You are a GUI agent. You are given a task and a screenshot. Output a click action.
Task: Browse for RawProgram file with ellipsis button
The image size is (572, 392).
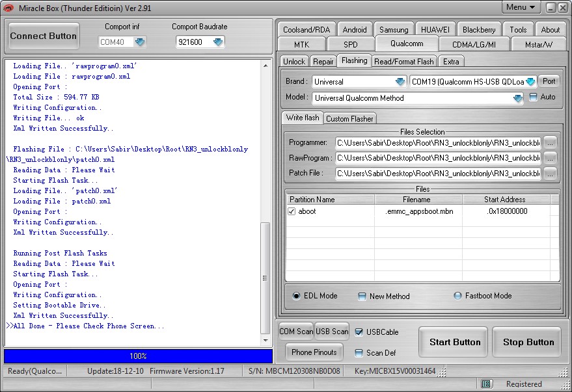point(550,158)
